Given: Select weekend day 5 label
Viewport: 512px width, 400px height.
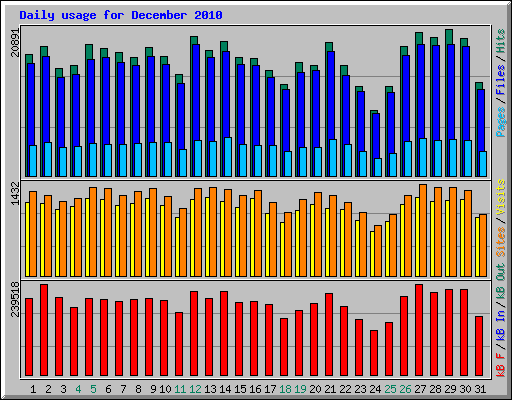Looking at the screenshot, I should tap(93, 389).
